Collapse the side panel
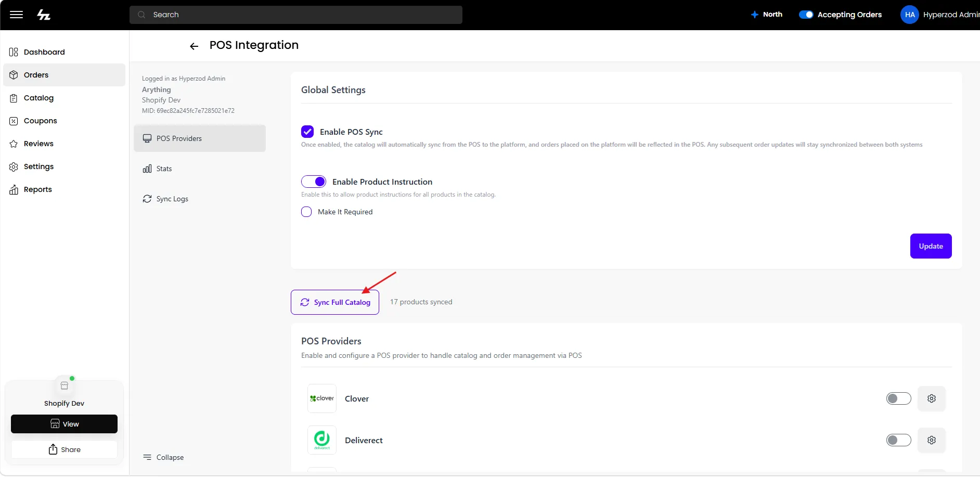 pos(163,457)
